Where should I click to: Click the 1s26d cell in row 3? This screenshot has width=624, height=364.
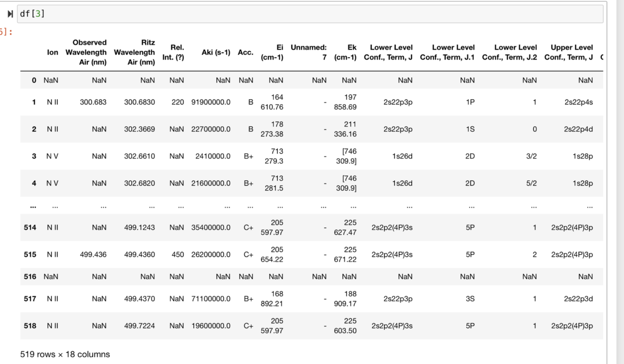(x=402, y=156)
